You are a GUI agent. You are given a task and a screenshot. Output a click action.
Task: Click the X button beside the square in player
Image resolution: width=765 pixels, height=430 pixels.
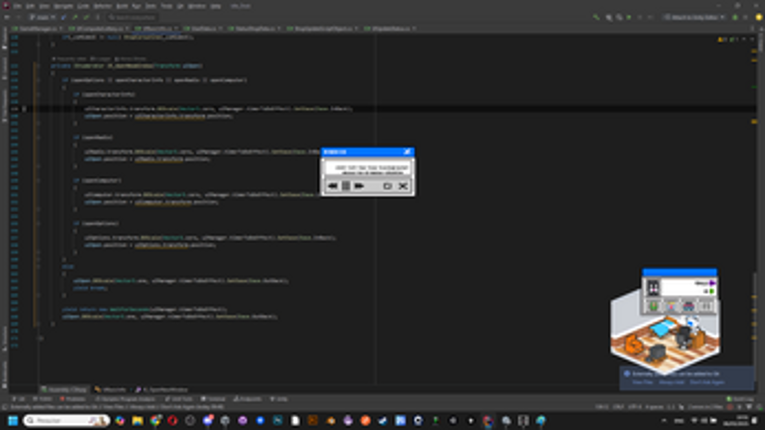coord(403,186)
